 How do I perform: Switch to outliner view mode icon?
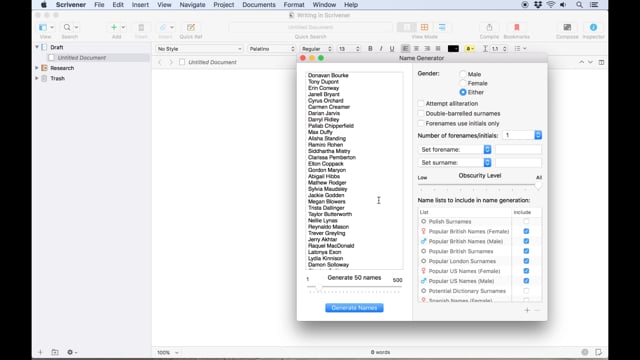tap(442, 27)
